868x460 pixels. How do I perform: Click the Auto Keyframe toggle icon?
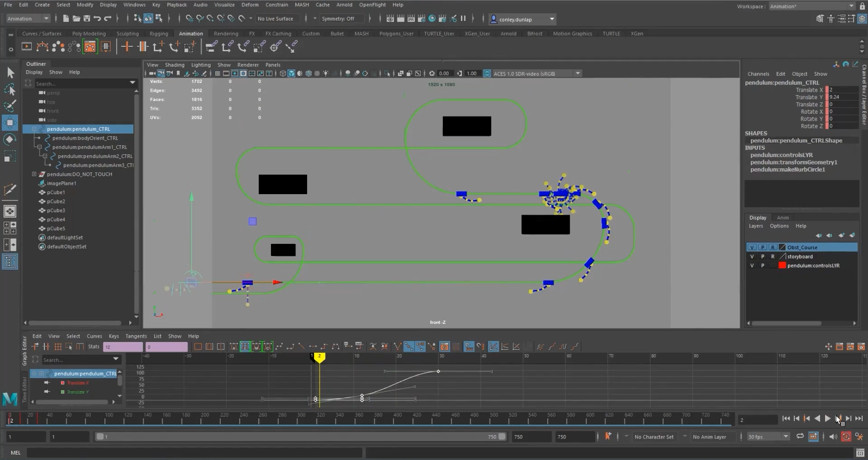click(846, 437)
